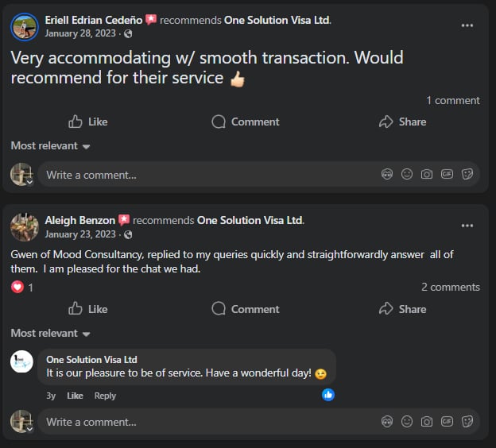Open Eriell Edrian Cedeño's profile name link
The height and width of the screenshot is (448, 496).
click(95, 20)
